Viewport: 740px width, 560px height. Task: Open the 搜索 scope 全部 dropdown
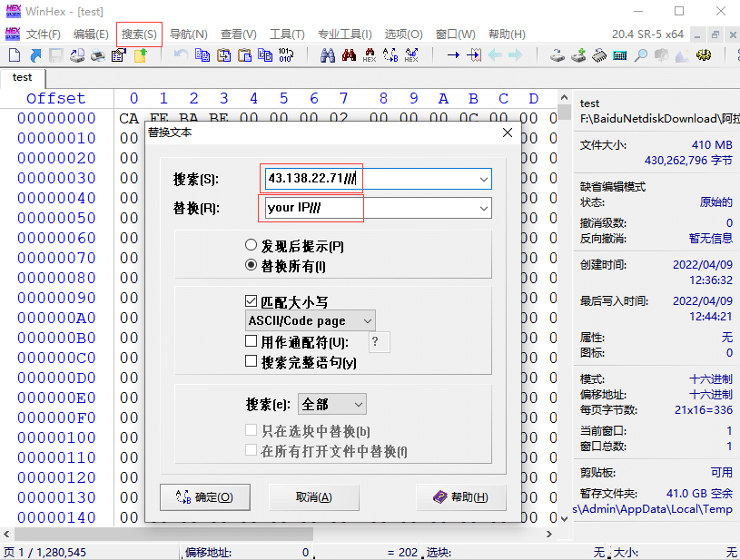point(358,404)
